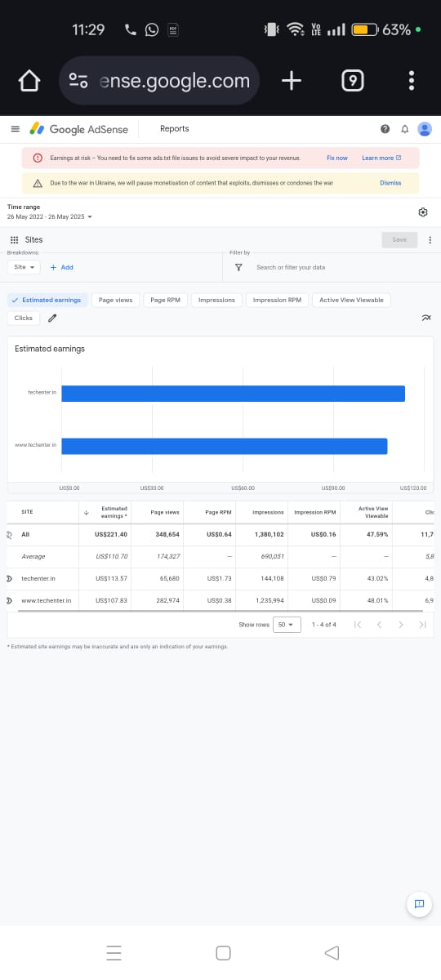Switch chart type with the trend icon
The width and height of the screenshot is (441, 980).
pyautogui.click(x=425, y=318)
